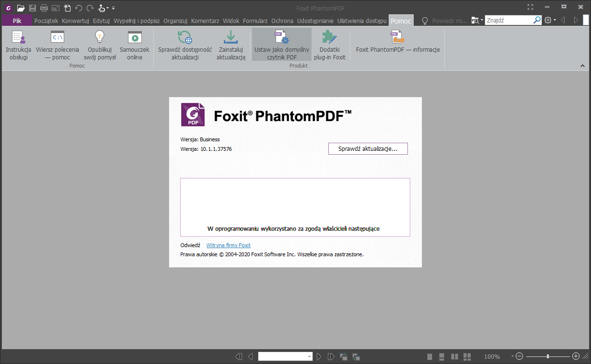Select continuous page view icon
Viewport: 591px width, 364px height.
tap(442, 356)
